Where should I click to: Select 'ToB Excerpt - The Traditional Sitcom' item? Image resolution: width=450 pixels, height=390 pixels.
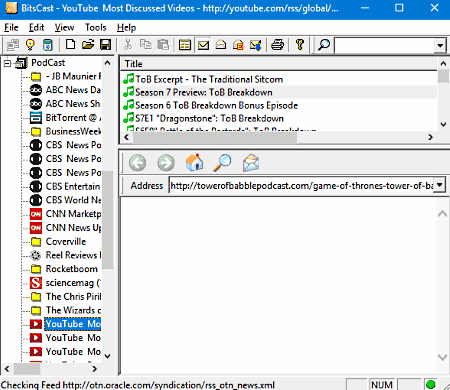pos(209,79)
